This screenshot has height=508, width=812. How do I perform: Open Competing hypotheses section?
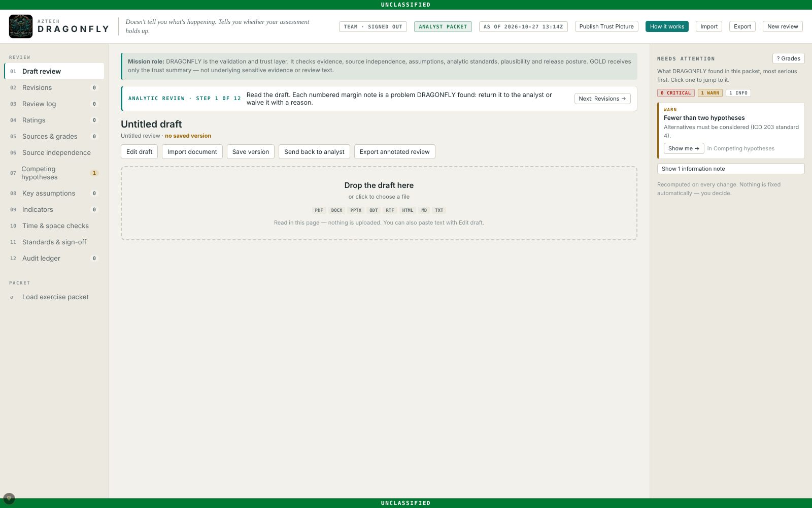(54, 173)
